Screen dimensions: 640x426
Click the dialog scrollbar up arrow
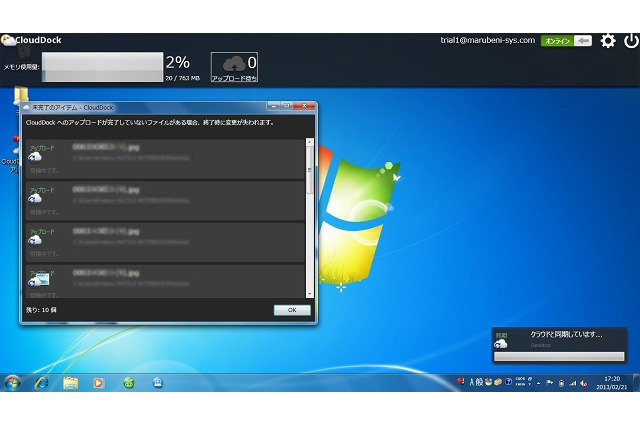pyautogui.click(x=309, y=142)
